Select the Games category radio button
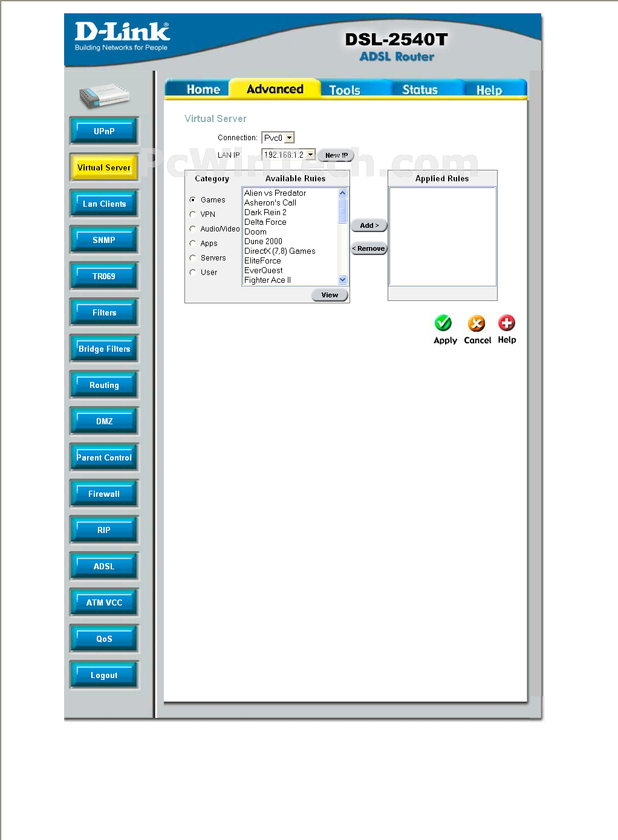This screenshot has width=618, height=840. [193, 200]
